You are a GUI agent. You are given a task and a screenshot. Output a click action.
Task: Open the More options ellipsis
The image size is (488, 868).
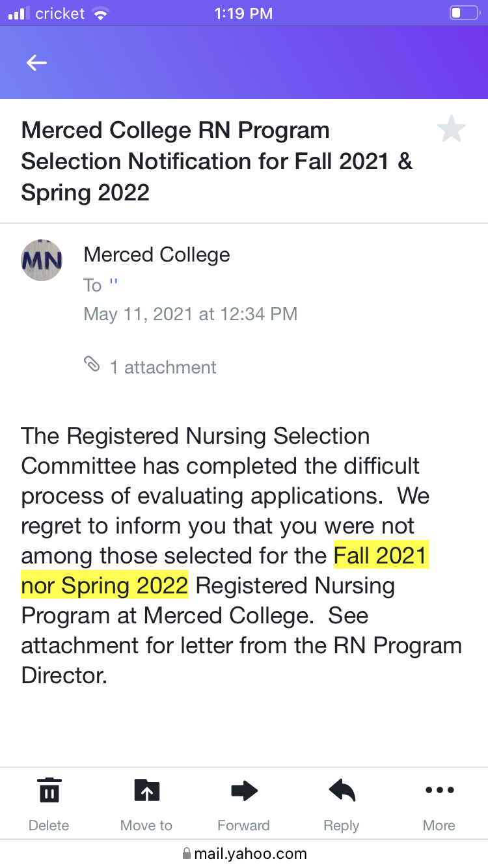coord(439,791)
